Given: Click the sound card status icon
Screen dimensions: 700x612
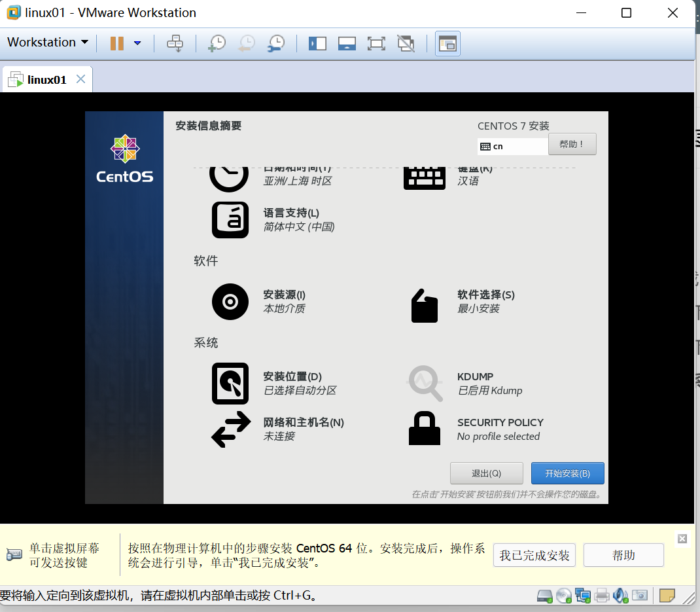Looking at the screenshot, I should click(x=621, y=596).
